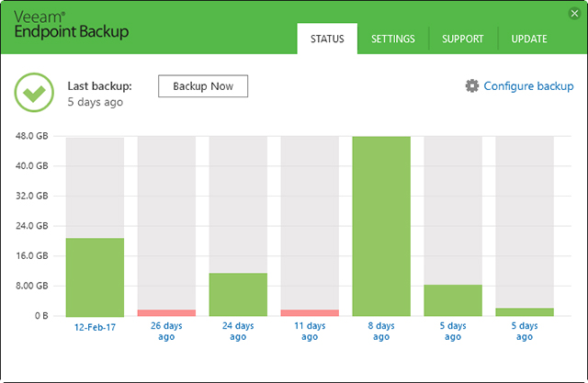Switch to the STATUS tab
Viewport: 588px width, 383px height.
(x=327, y=39)
